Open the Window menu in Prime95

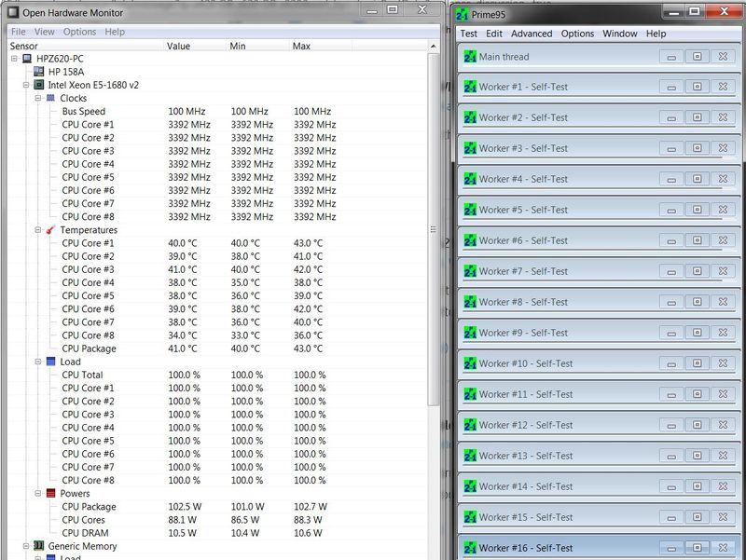coord(619,34)
